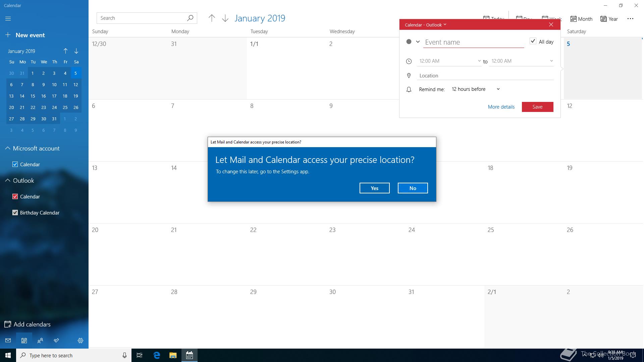Collapse the Outlook section
Screen dimensions: 644x362
(x=7, y=180)
